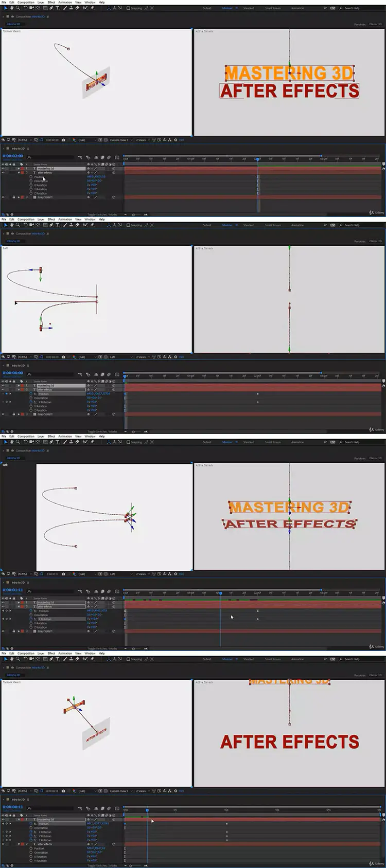Viewport: 386px width, 868px height.
Task: Open the File menu in the 0:00:02:00 window
Action: (x=4, y=2)
